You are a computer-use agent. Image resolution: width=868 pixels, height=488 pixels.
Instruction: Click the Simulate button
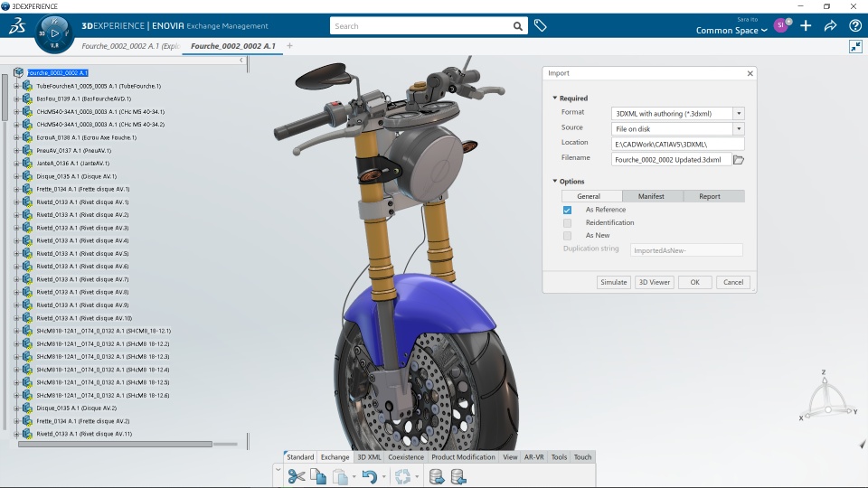(614, 282)
